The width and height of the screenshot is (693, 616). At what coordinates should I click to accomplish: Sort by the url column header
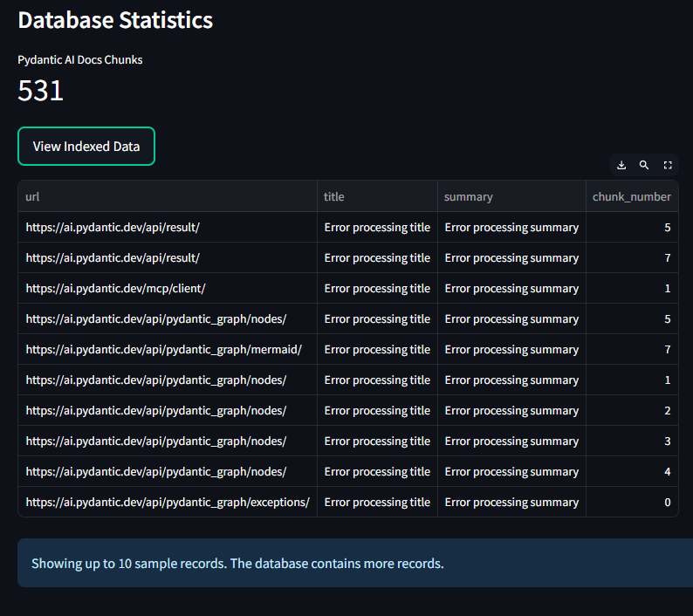coord(168,196)
